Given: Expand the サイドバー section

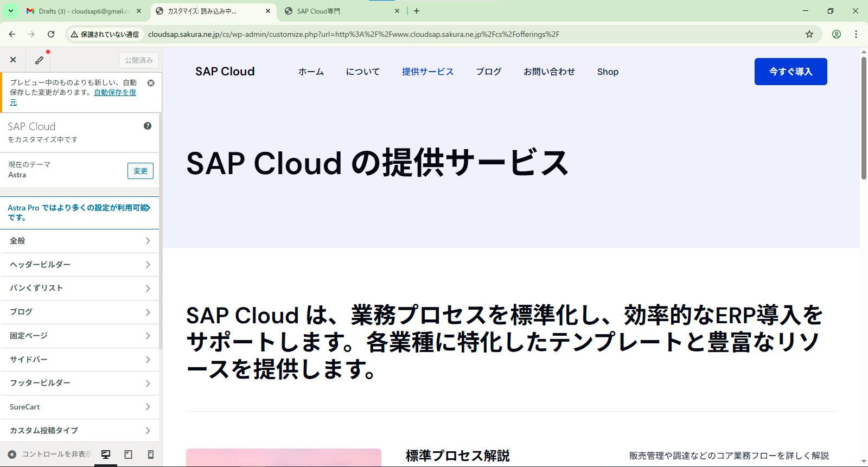Looking at the screenshot, I should (80, 360).
